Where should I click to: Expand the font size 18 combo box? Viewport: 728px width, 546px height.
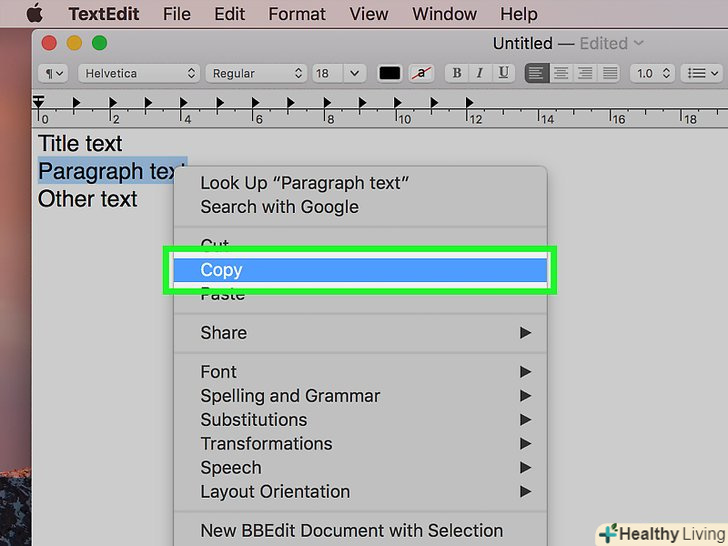353,73
